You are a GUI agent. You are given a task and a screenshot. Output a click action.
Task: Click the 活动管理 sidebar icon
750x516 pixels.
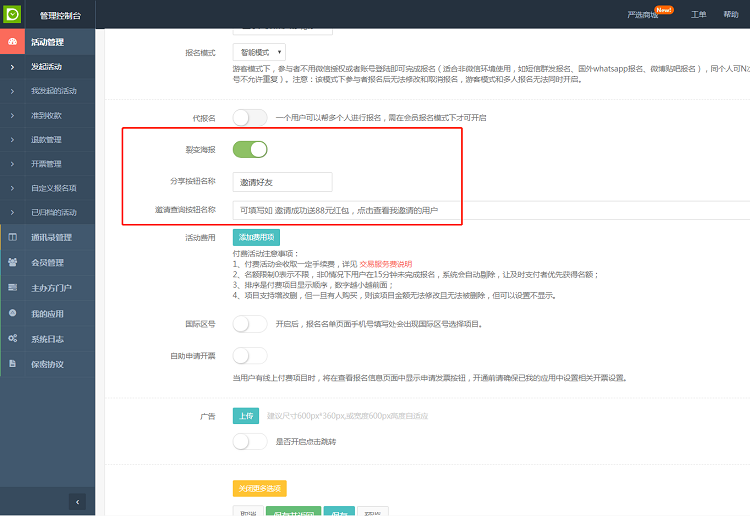(x=12, y=42)
